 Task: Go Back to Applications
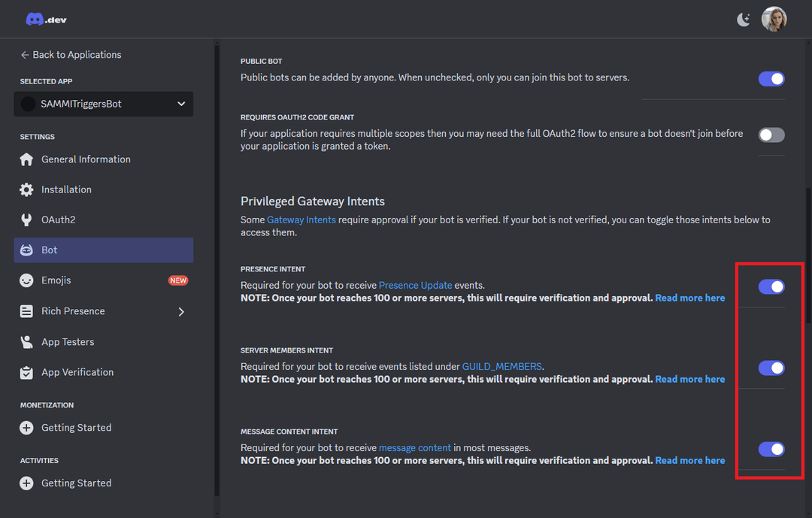pos(71,55)
